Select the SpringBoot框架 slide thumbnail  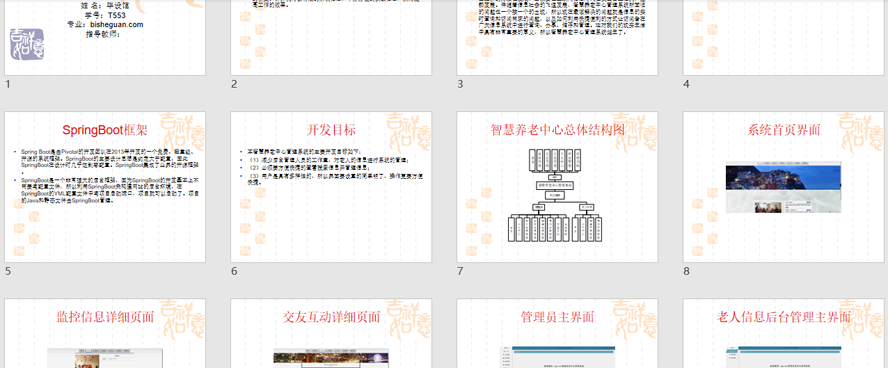(x=105, y=187)
